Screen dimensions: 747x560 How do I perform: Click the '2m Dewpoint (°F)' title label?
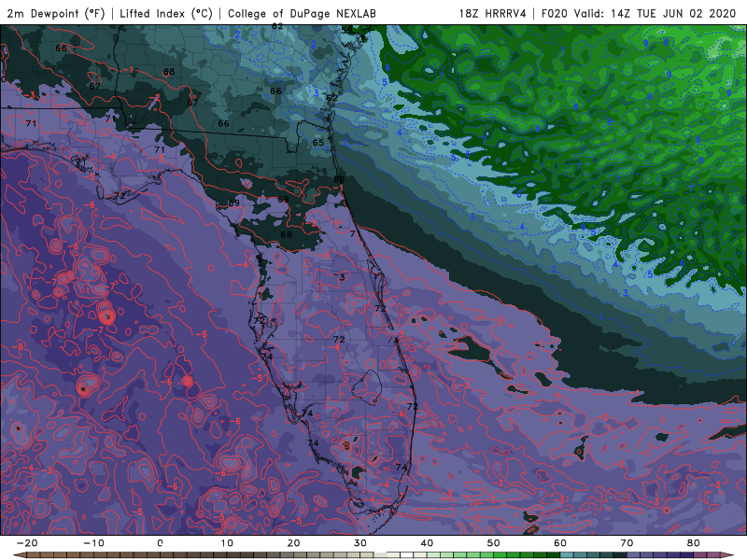tap(55, 14)
